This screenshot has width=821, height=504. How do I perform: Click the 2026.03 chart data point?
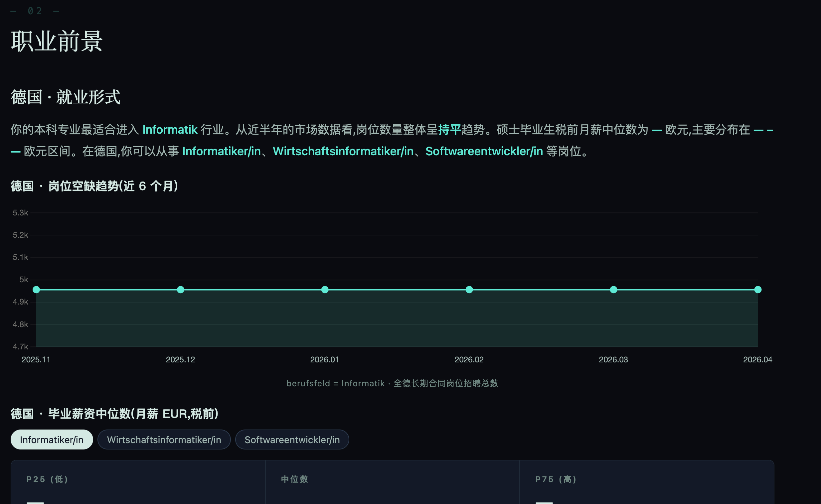(613, 290)
